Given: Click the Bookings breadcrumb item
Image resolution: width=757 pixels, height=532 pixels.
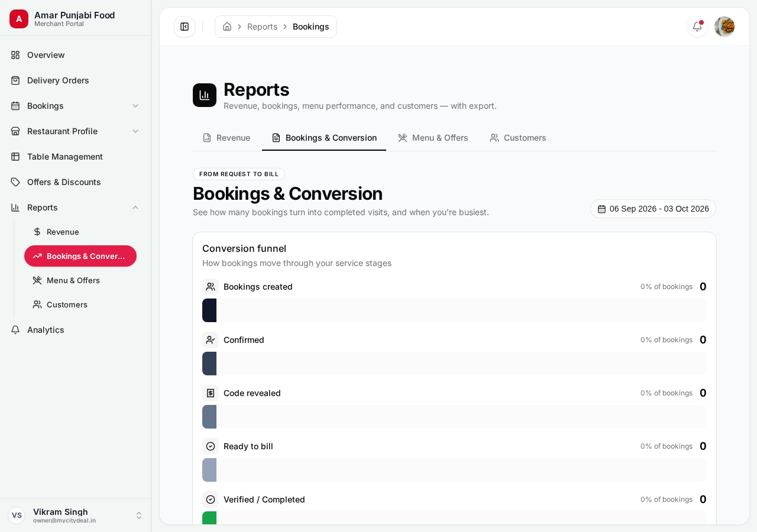Looking at the screenshot, I should click(311, 27).
